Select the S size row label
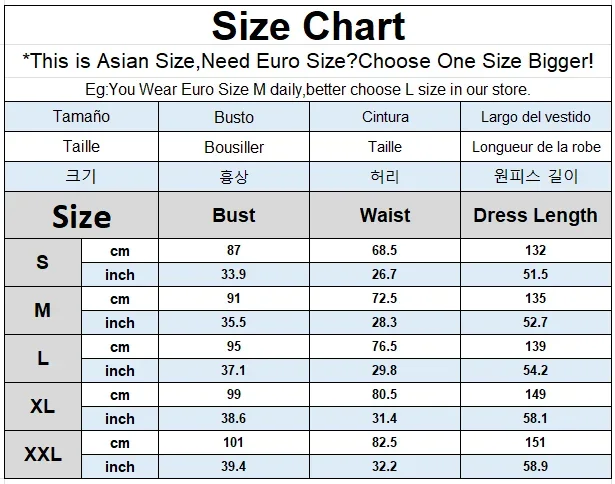This screenshot has height=484, width=615. tap(43, 262)
